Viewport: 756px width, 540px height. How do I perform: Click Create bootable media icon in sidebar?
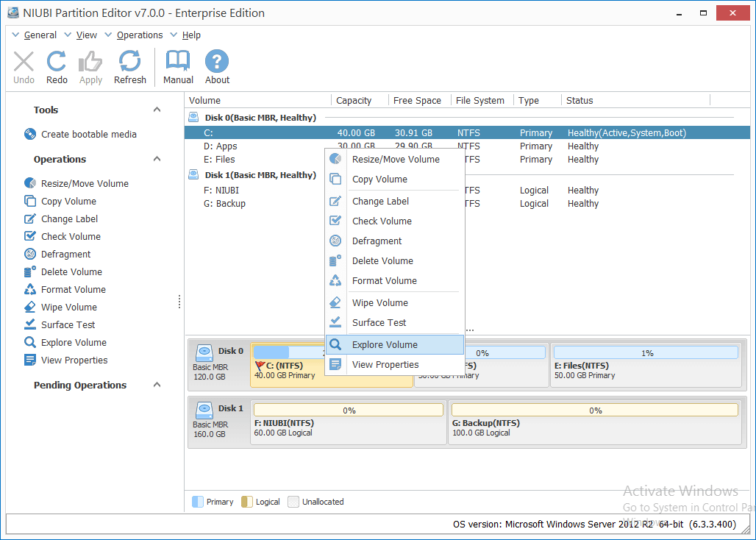[30, 134]
